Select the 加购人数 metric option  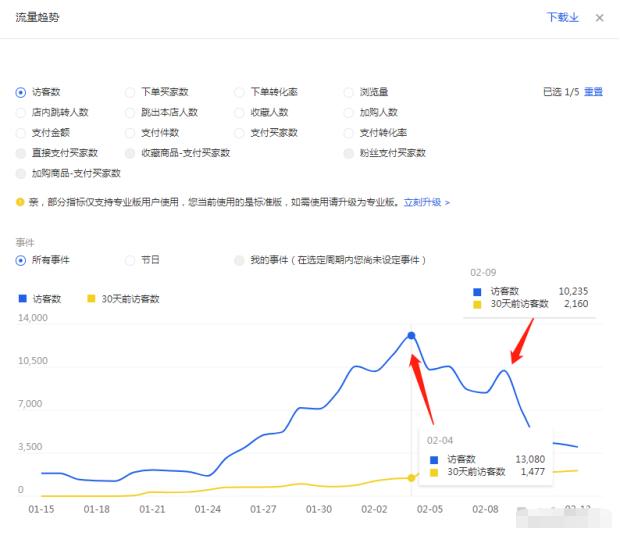click(x=348, y=113)
